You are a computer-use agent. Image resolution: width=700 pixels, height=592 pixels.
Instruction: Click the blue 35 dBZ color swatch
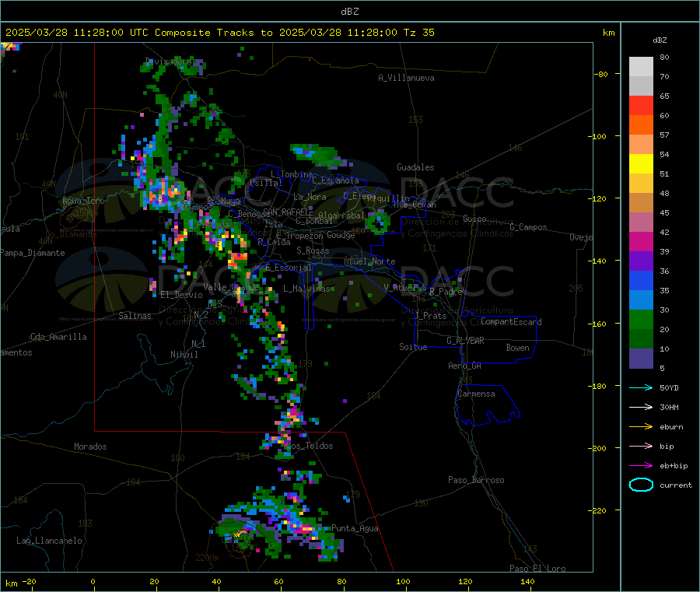tap(641, 280)
